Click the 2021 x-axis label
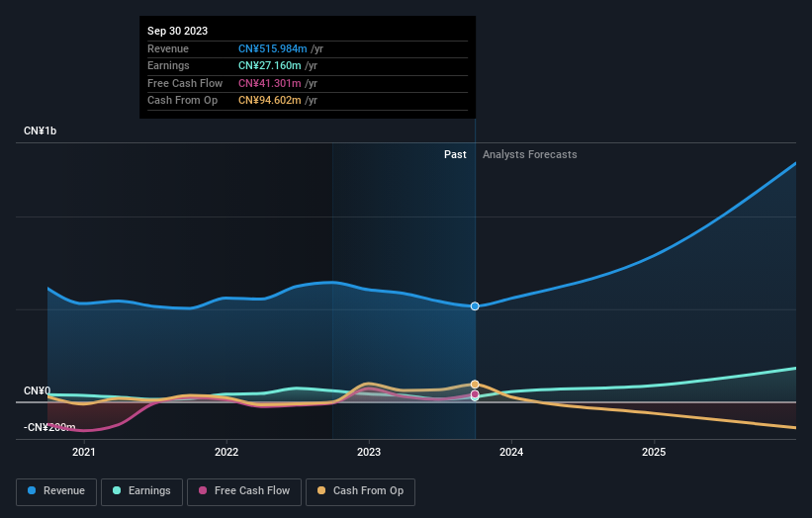The image size is (812, 518). pyautogui.click(x=84, y=453)
